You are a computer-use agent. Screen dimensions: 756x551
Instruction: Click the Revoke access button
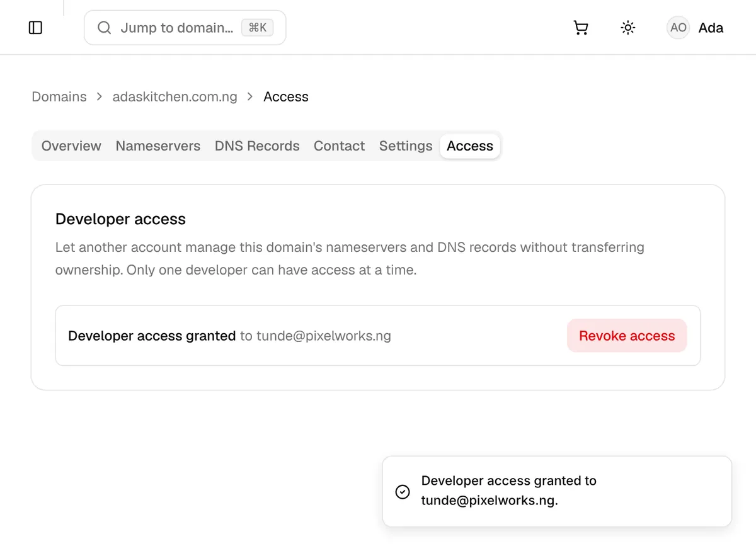(627, 336)
